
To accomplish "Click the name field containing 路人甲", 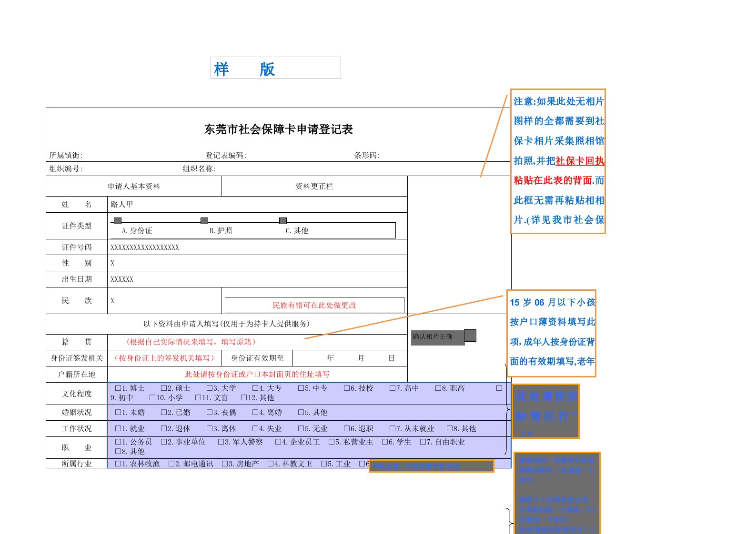I will tap(257, 205).
